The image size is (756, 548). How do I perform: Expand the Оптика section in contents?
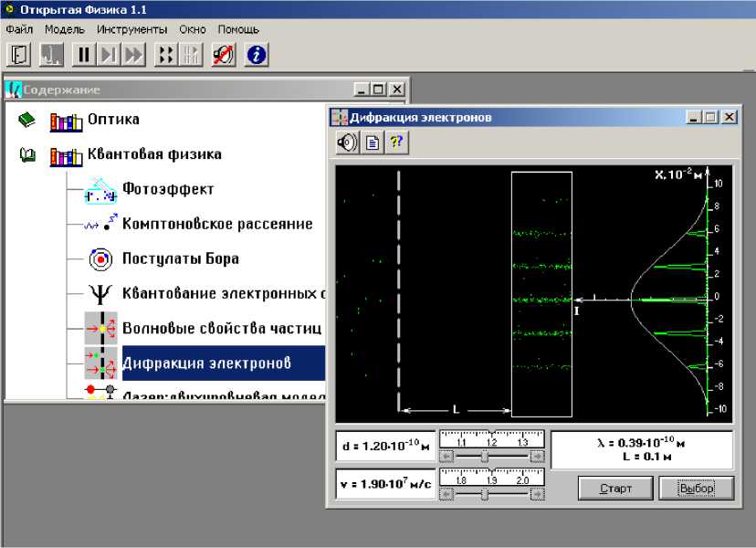(x=113, y=120)
